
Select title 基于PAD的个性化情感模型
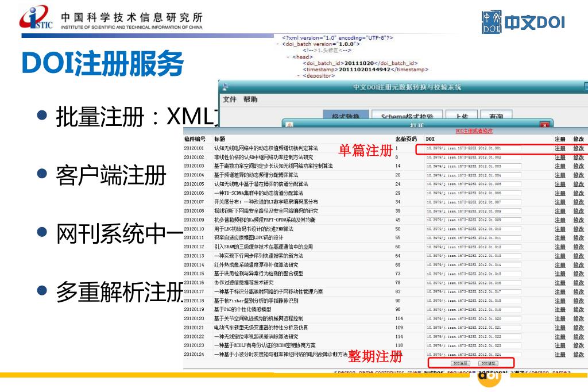pyautogui.click(x=243, y=310)
